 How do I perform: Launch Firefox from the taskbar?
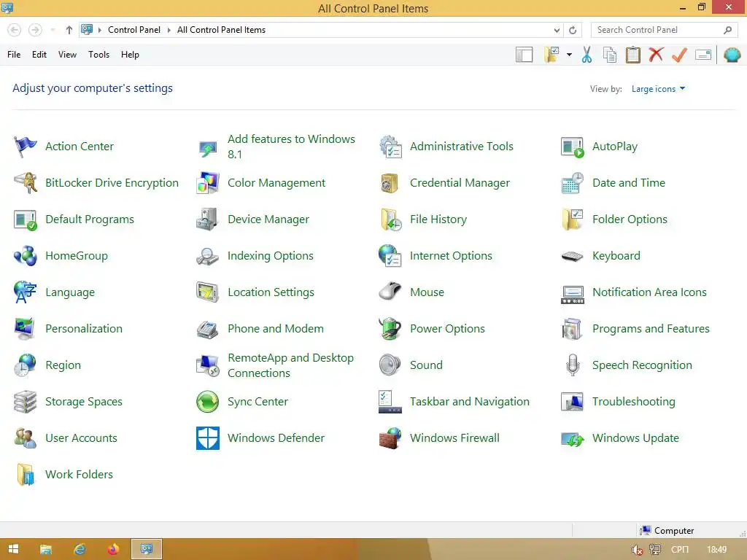[x=113, y=549]
